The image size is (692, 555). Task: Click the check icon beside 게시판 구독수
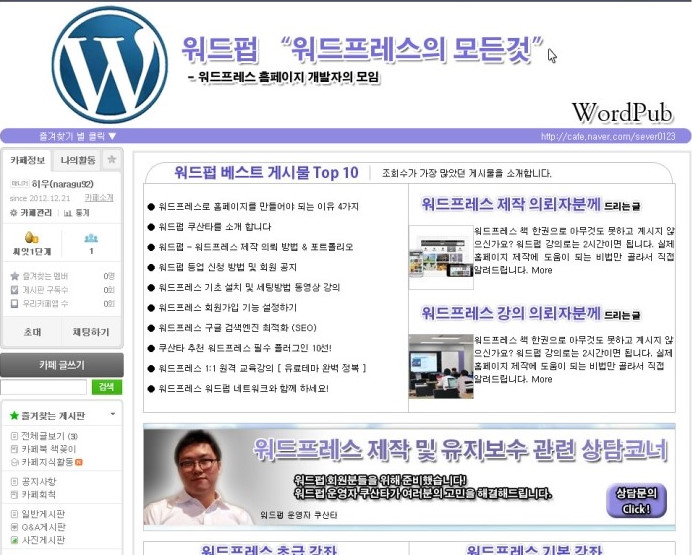click(x=15, y=290)
